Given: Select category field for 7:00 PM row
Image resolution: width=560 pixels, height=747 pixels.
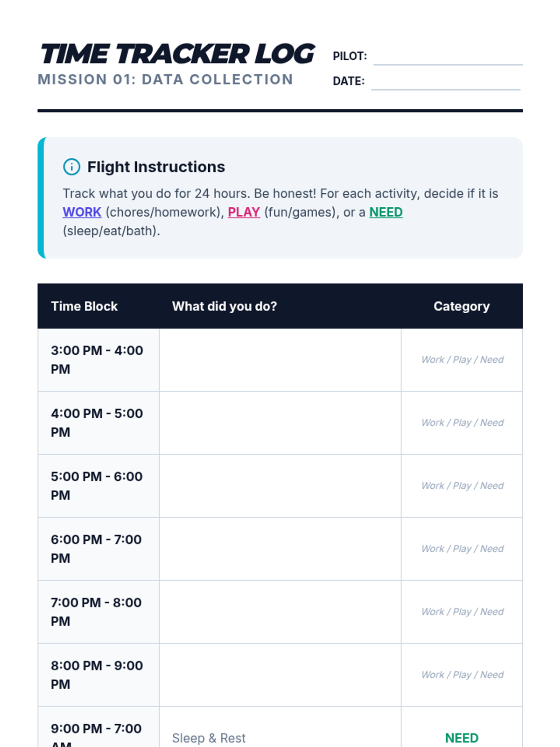Looking at the screenshot, I should pyautogui.click(x=462, y=612).
